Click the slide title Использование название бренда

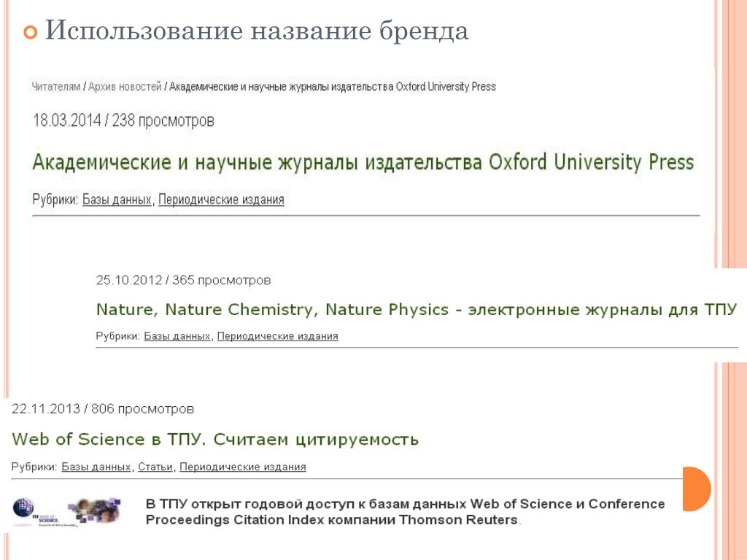point(256,31)
